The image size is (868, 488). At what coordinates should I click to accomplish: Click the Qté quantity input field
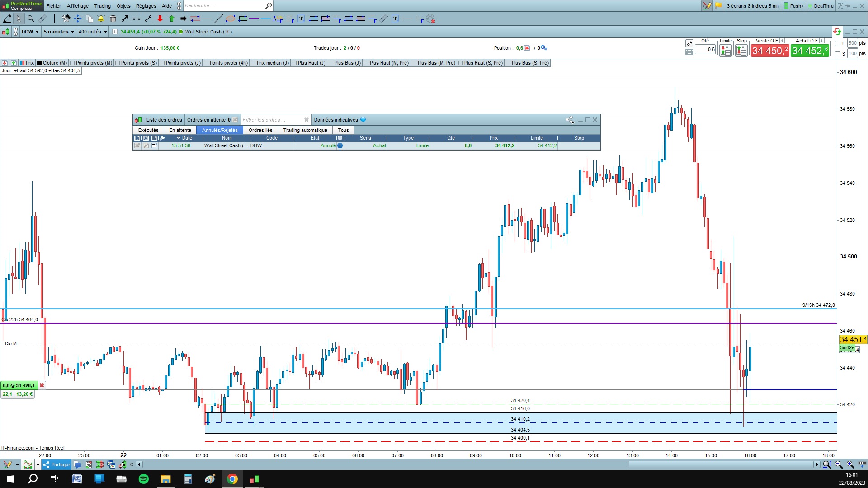tap(705, 50)
